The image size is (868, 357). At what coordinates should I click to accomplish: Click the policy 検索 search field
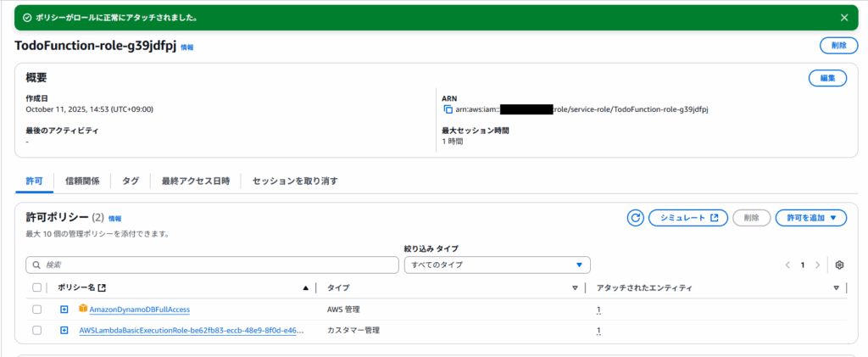212,265
